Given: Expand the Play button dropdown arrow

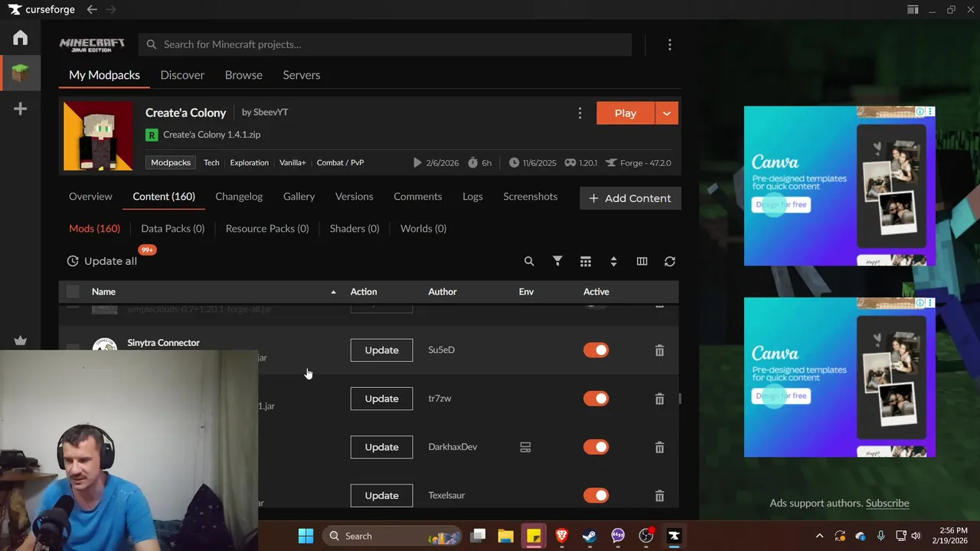Looking at the screenshot, I should pos(667,113).
